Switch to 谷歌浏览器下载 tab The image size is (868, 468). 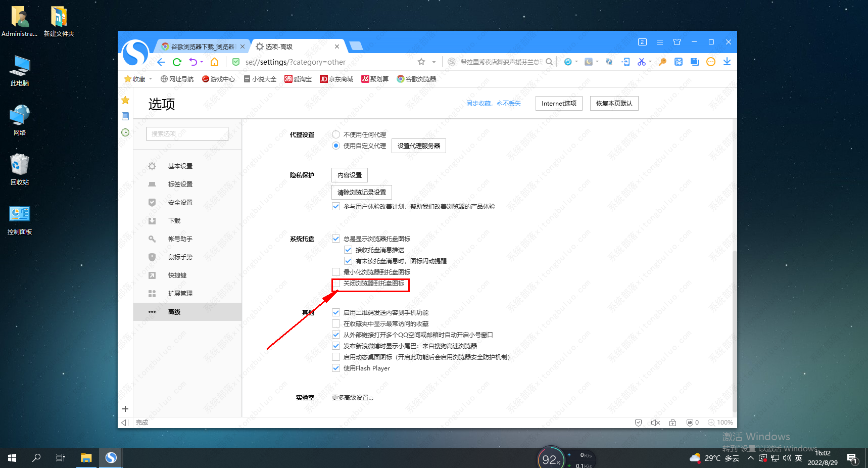[202, 46]
